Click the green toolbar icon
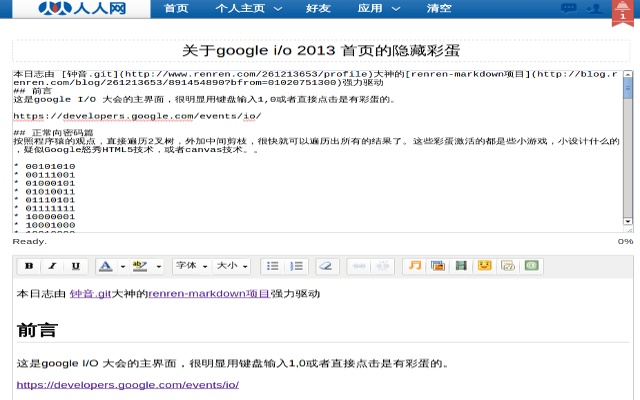Image resolution: width=640 pixels, height=400 pixels. click(x=531, y=266)
